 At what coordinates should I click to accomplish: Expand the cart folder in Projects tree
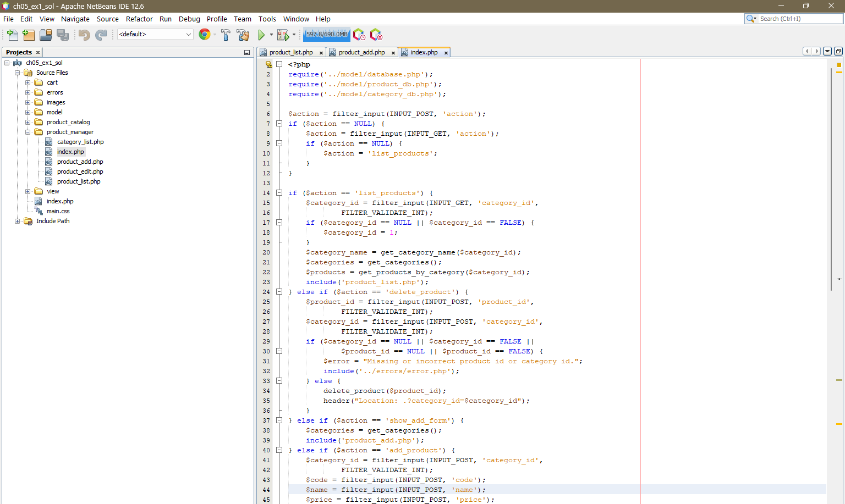pos(28,82)
